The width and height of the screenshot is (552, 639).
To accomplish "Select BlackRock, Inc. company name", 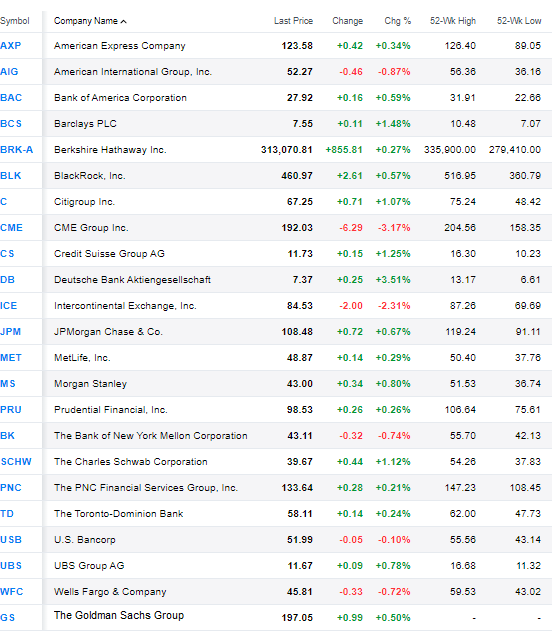I will (90, 176).
